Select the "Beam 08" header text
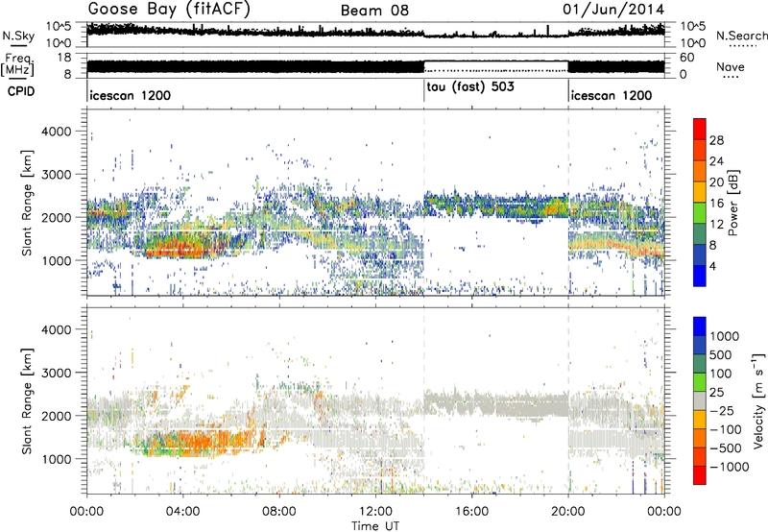 [x=374, y=11]
